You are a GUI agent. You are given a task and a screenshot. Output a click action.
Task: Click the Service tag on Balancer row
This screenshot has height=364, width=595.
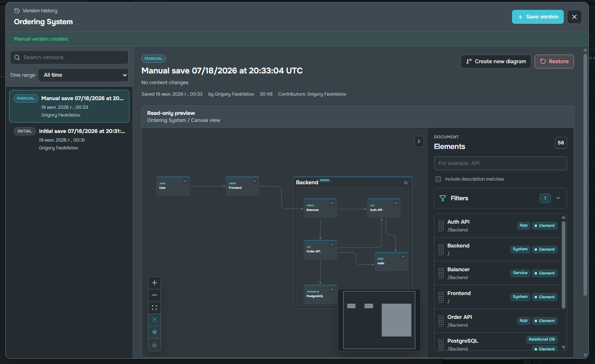(520, 273)
